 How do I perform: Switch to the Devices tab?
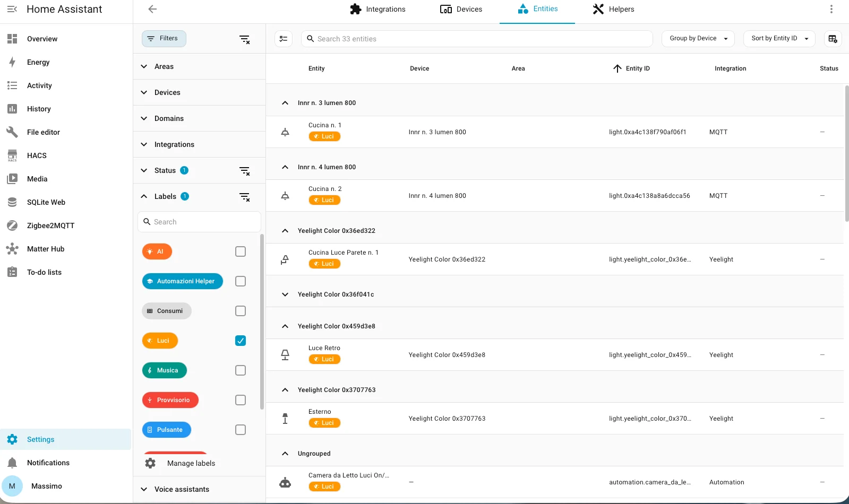[461, 9]
